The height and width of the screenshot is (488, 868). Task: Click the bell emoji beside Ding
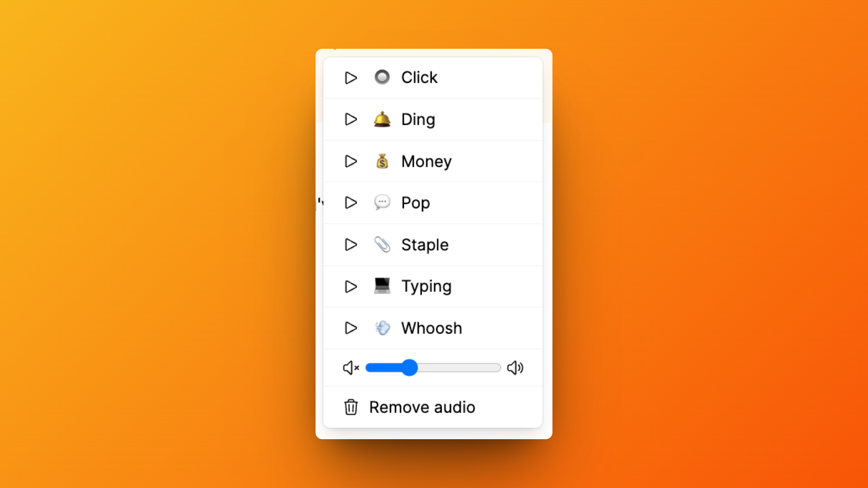pos(382,119)
